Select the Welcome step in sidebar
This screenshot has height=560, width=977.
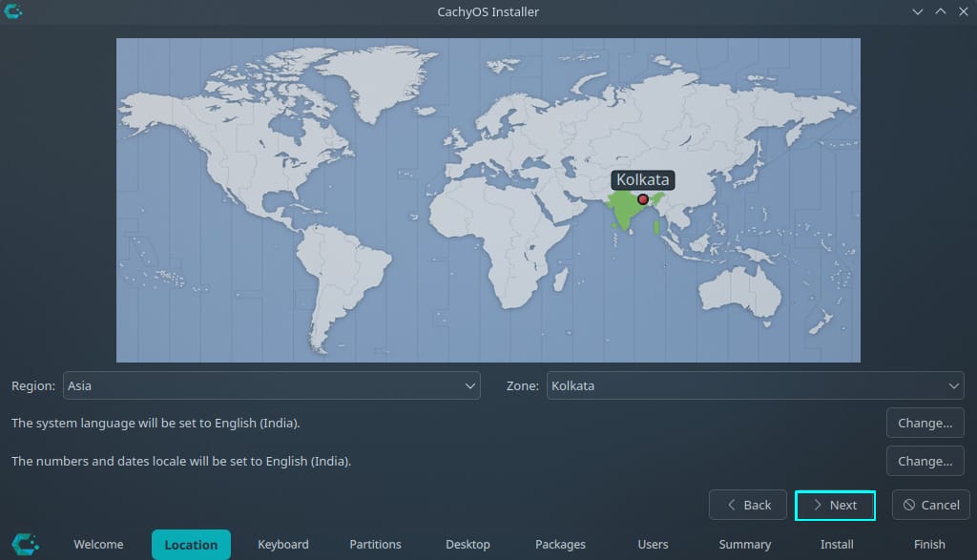coord(98,544)
